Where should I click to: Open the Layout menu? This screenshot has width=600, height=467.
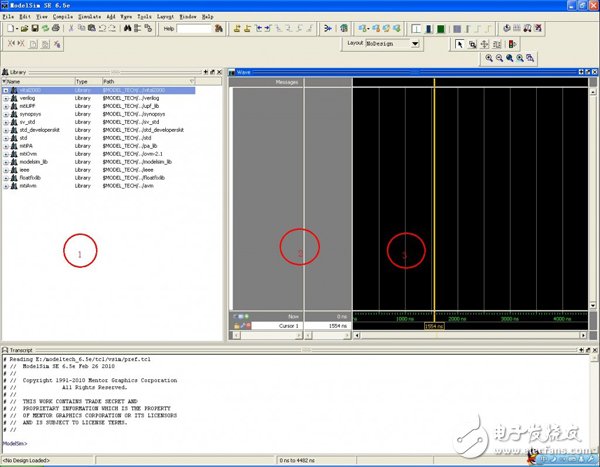(163, 17)
